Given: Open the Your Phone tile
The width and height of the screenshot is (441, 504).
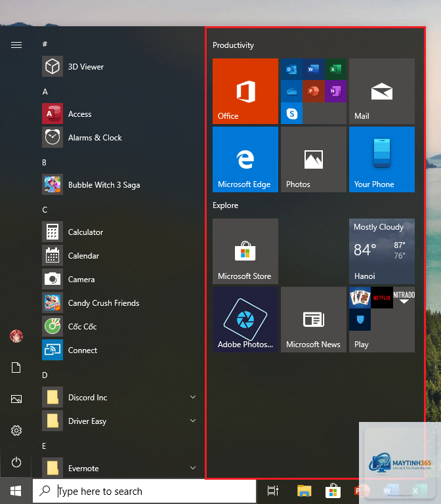Looking at the screenshot, I should [382, 159].
